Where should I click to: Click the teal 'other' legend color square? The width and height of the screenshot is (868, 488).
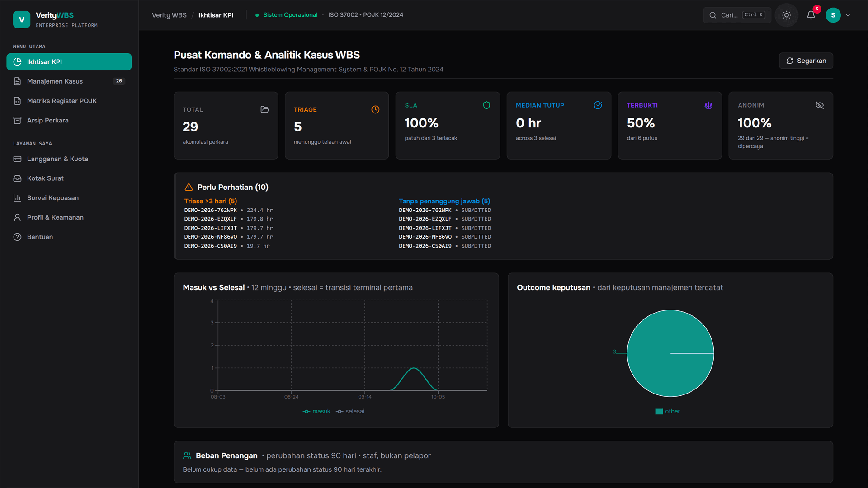659,411
